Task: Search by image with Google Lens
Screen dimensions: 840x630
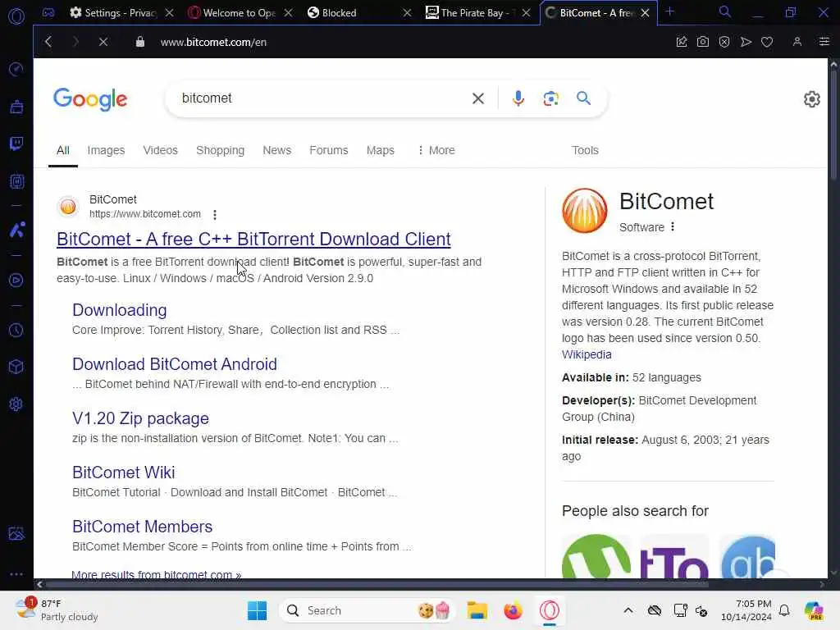Action: pyautogui.click(x=550, y=98)
